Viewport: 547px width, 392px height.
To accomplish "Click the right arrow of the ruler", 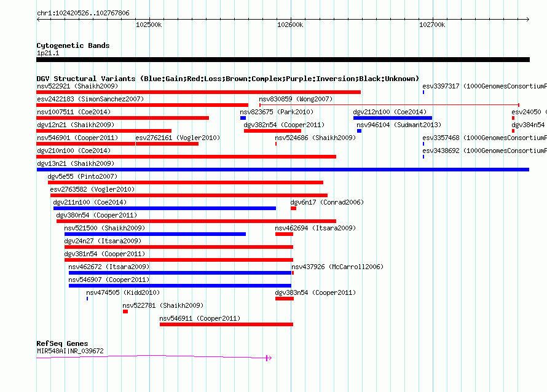I will (527, 19).
